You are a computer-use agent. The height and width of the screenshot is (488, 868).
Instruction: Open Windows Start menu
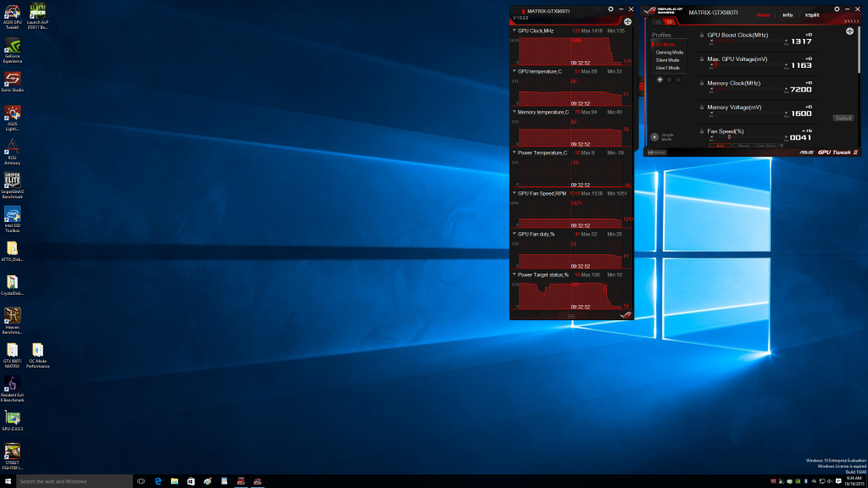tap(8, 481)
